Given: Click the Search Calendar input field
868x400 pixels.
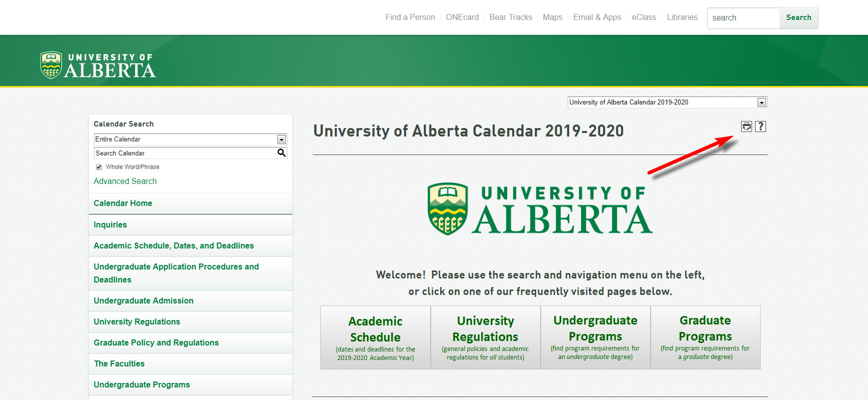Looking at the screenshot, I should tap(185, 153).
